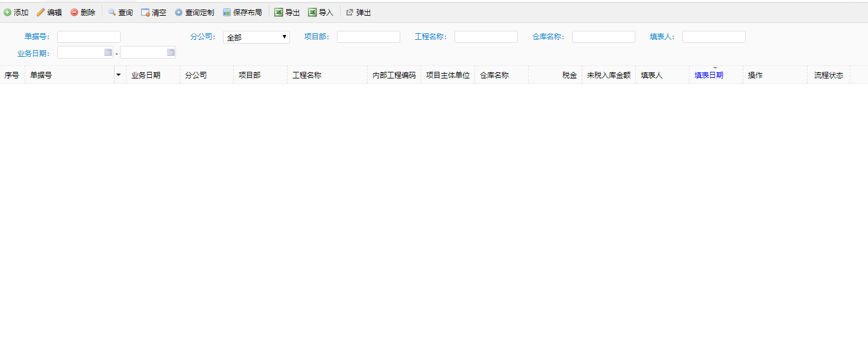
Task: Focus the 仓库名称 input field
Action: (603, 37)
